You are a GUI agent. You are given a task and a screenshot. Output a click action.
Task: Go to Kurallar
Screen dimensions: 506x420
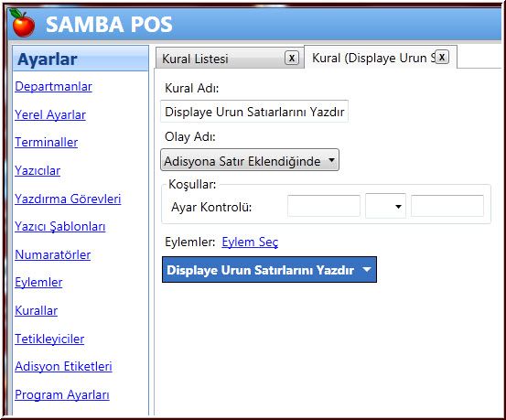click(x=37, y=310)
